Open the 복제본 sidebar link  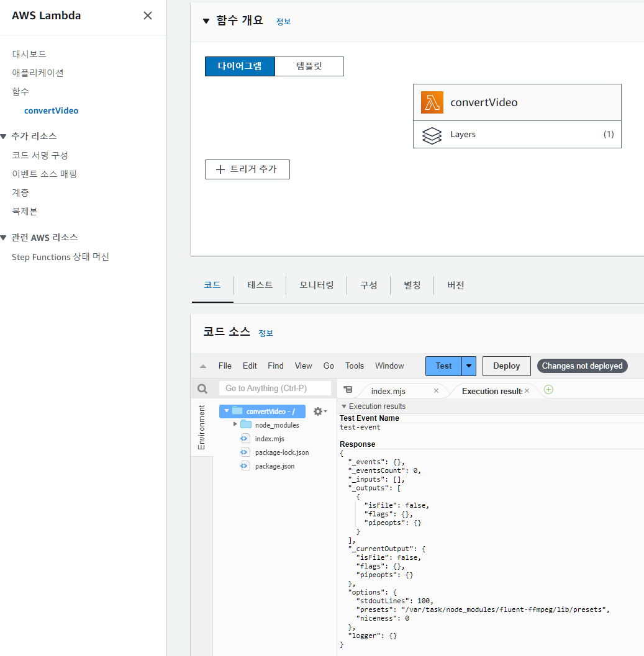point(25,211)
